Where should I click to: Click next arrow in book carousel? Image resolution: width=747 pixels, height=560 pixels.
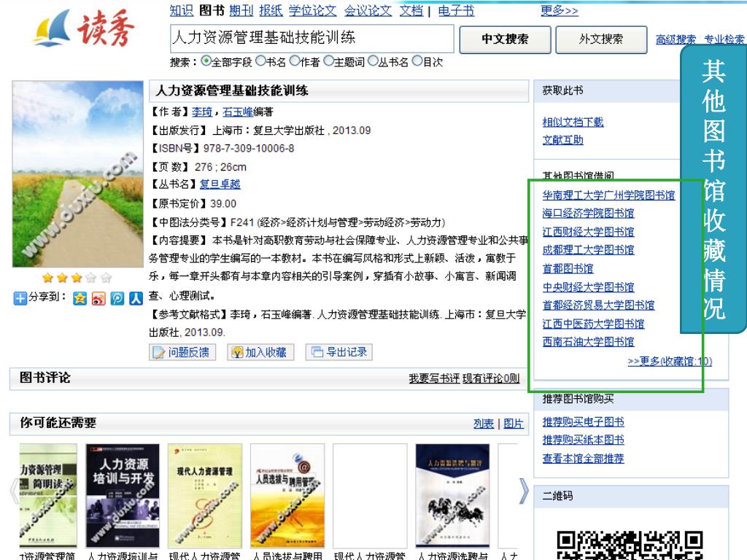[x=524, y=491]
